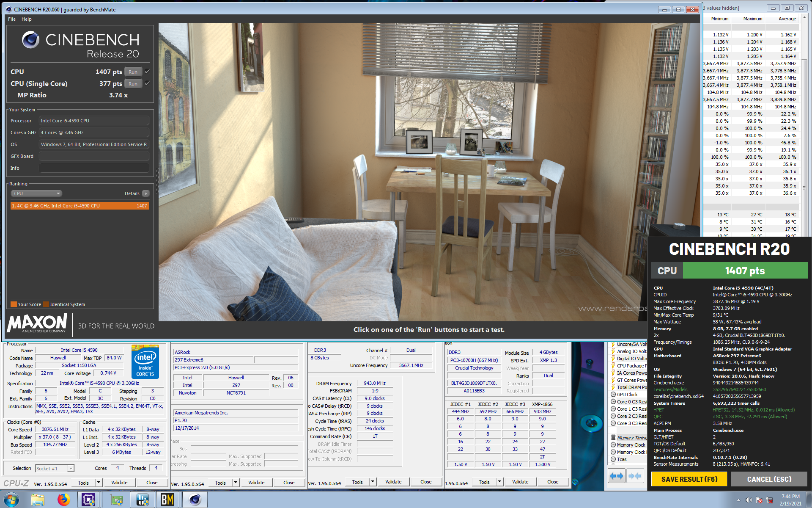
Task: Click the Details arrow button in Ranking
Action: click(x=146, y=193)
